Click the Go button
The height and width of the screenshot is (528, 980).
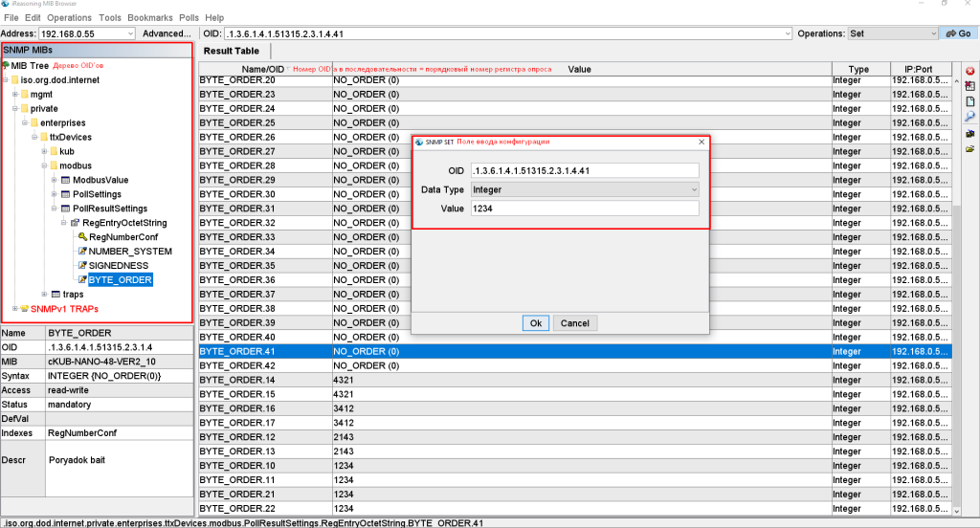click(959, 33)
